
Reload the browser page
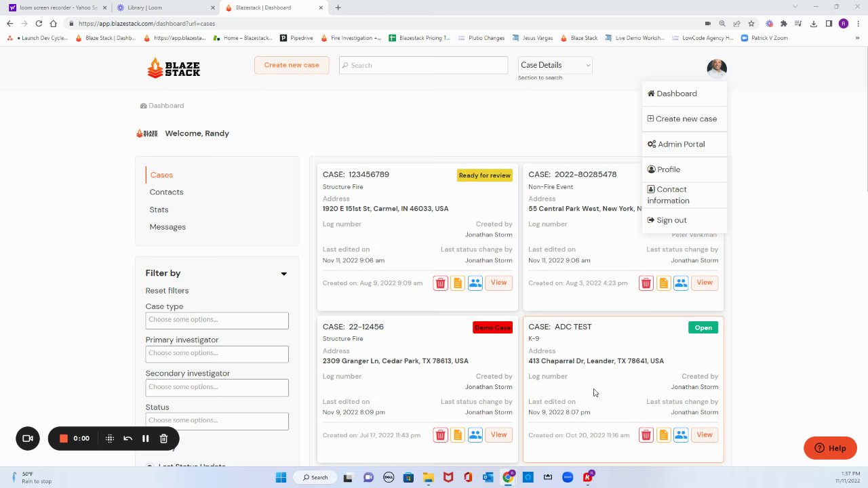tap(39, 23)
